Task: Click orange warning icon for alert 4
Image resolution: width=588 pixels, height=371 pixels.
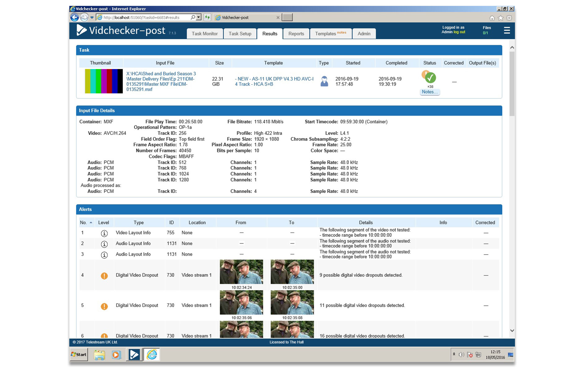Action: [104, 275]
